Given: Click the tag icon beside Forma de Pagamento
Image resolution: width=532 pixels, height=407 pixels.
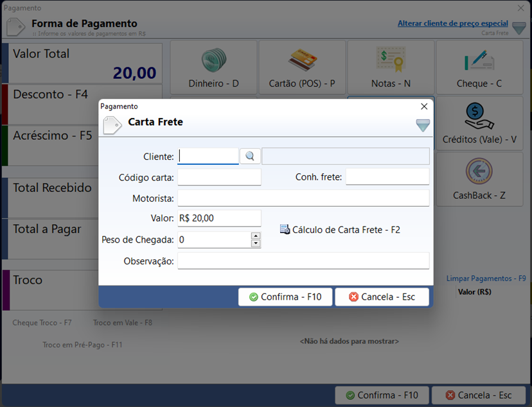Looking at the screenshot, I should [16, 27].
